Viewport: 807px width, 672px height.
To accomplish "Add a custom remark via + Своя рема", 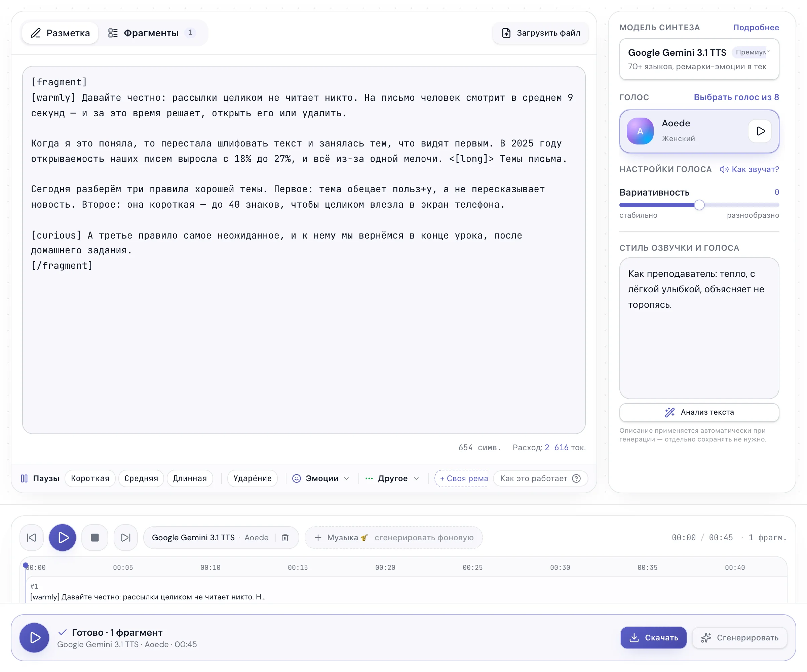I will tap(462, 478).
